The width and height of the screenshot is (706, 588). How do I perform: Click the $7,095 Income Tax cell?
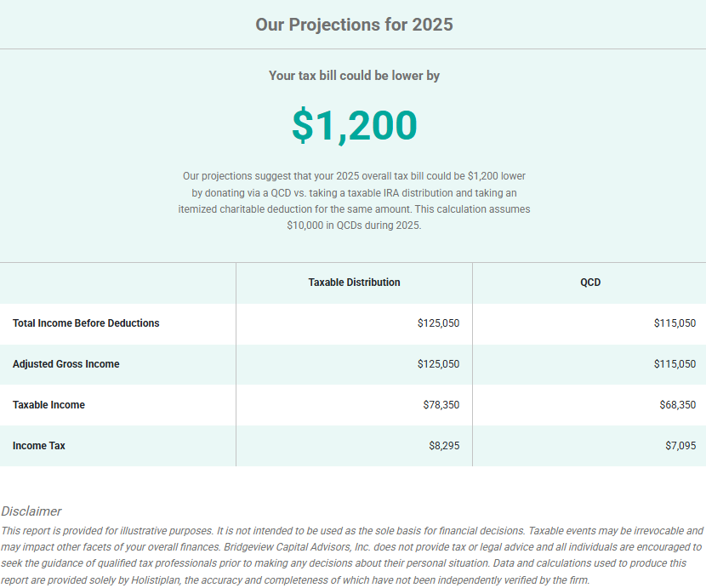[680, 446]
